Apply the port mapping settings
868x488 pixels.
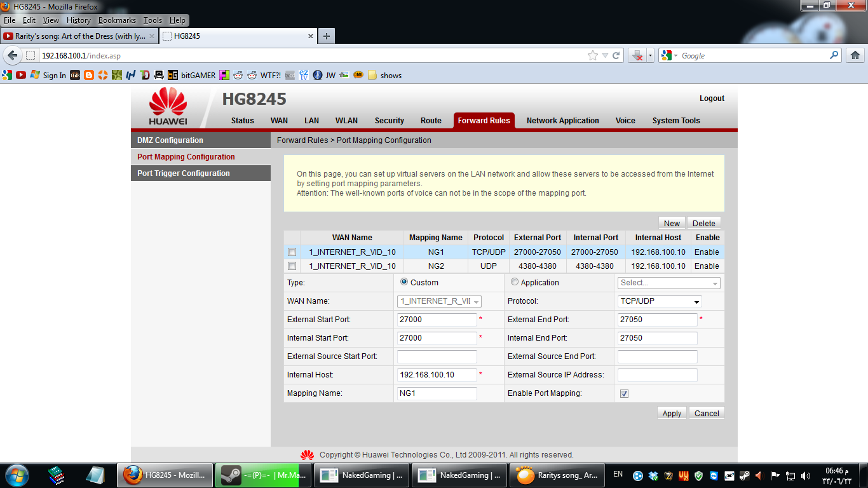672,413
